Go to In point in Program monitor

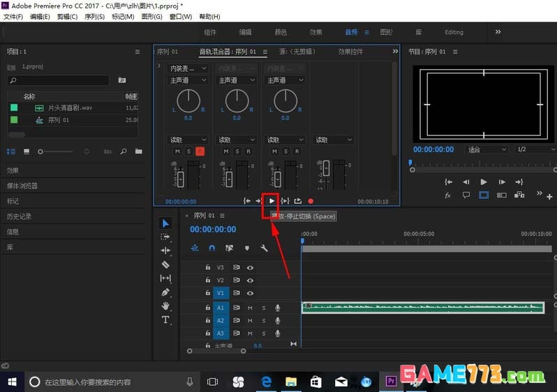pos(448,182)
